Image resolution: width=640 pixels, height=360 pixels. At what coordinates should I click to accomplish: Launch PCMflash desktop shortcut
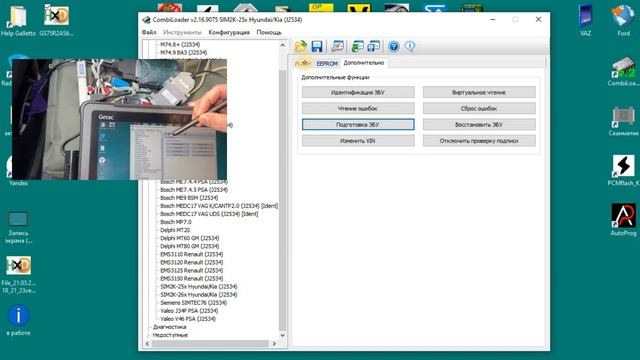click(x=623, y=170)
